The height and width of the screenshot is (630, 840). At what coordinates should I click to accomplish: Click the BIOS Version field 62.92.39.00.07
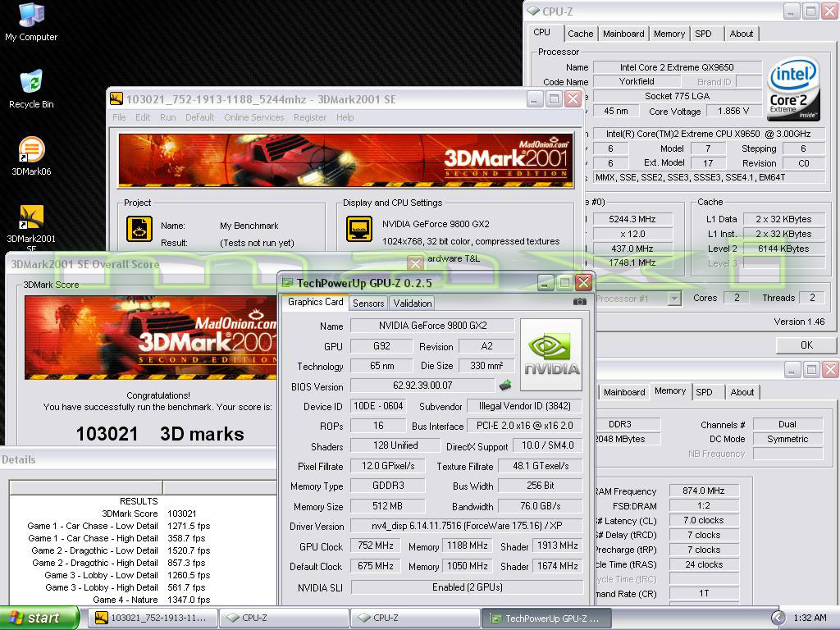click(422, 386)
